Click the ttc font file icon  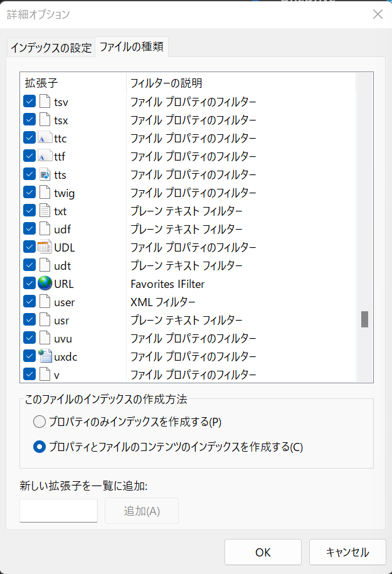[45, 138]
